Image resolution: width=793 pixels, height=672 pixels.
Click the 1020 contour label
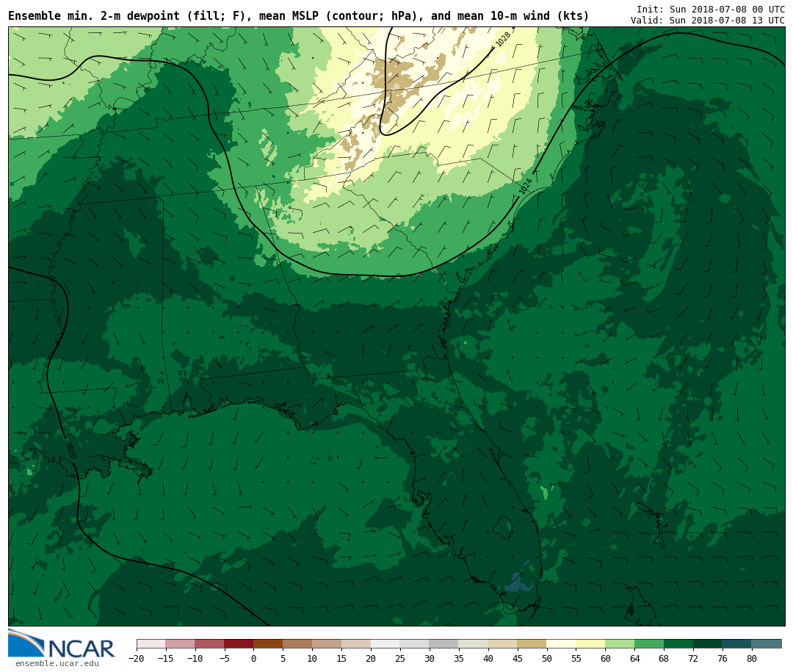click(x=70, y=450)
